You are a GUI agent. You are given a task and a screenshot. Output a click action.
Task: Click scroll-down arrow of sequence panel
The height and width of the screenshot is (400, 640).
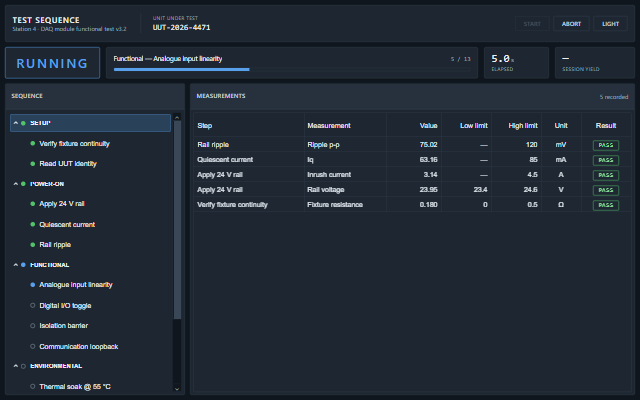pos(177,389)
